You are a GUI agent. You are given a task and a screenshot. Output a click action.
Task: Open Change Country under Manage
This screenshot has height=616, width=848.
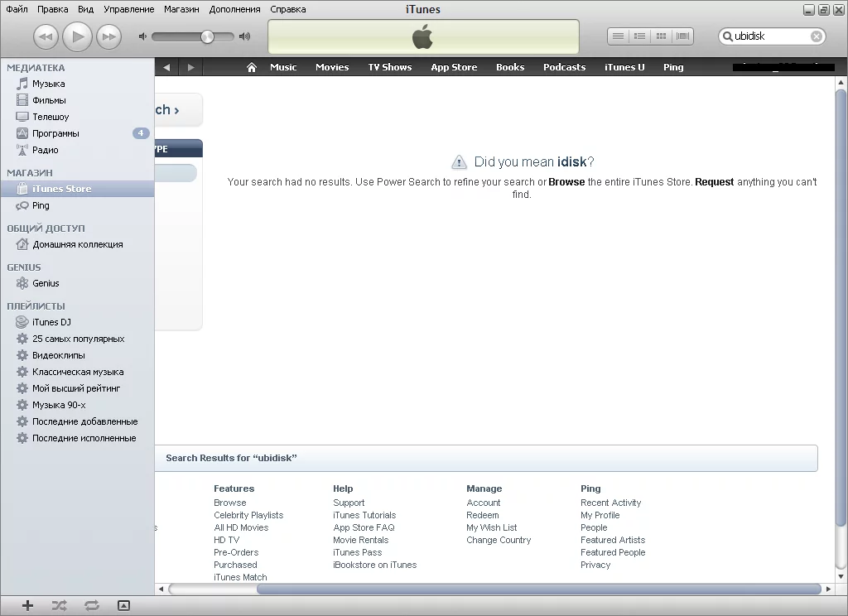tap(499, 541)
